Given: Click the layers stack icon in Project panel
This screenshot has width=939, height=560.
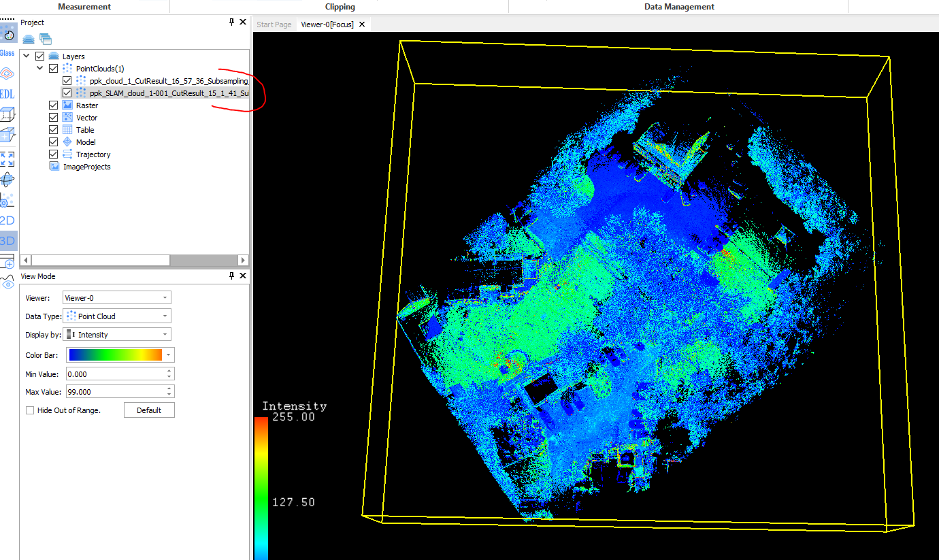Looking at the screenshot, I should tap(29, 39).
